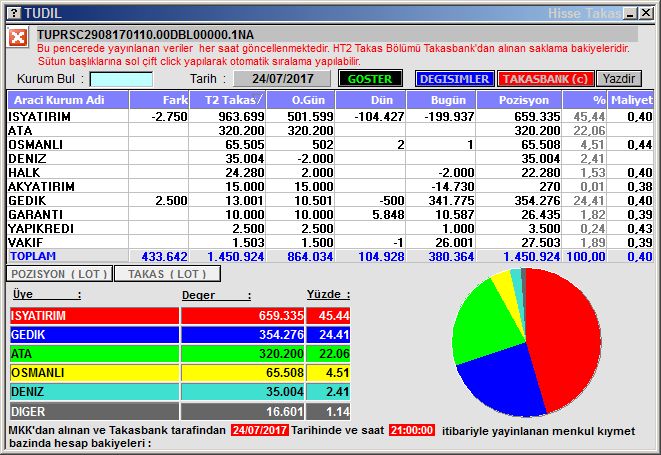Screen dimensions: 661x455
Task: Sort by Araci Kurum Adi column
Action: pyautogui.click(x=68, y=100)
